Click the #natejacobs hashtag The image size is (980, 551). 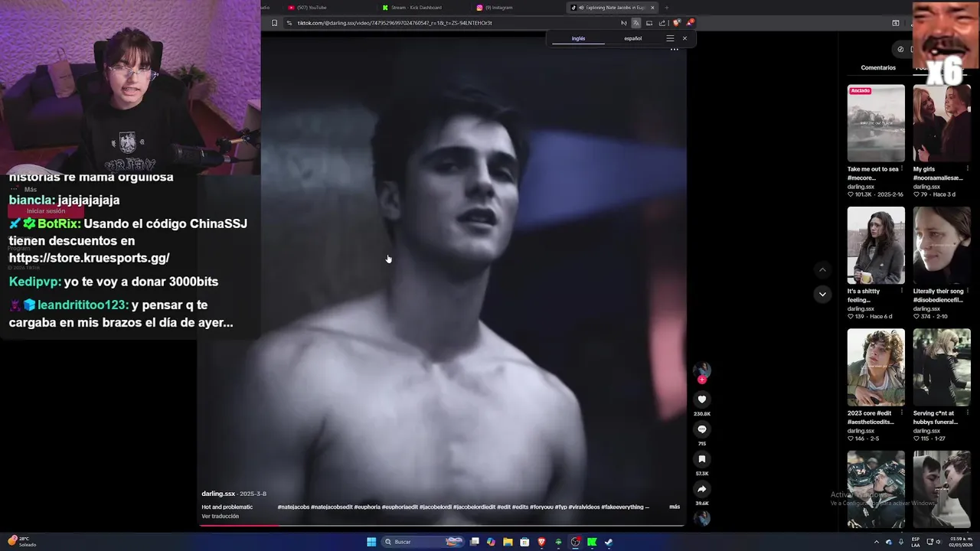pos(293,507)
